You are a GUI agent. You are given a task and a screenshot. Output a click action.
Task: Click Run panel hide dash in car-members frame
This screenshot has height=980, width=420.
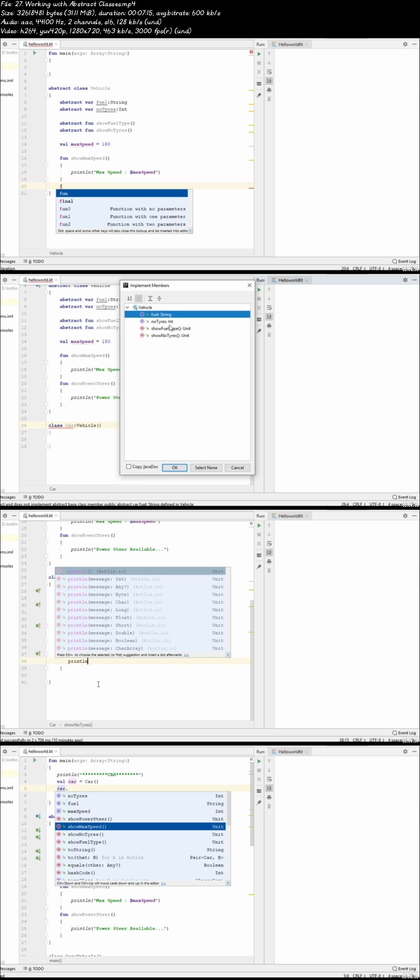(x=414, y=751)
